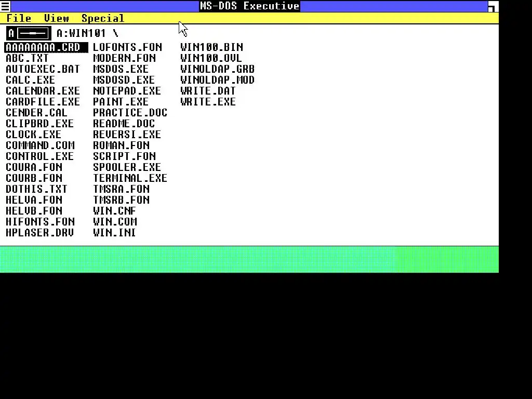Select the COURA.FON font file
This screenshot has height=399, width=532.
click(34, 167)
